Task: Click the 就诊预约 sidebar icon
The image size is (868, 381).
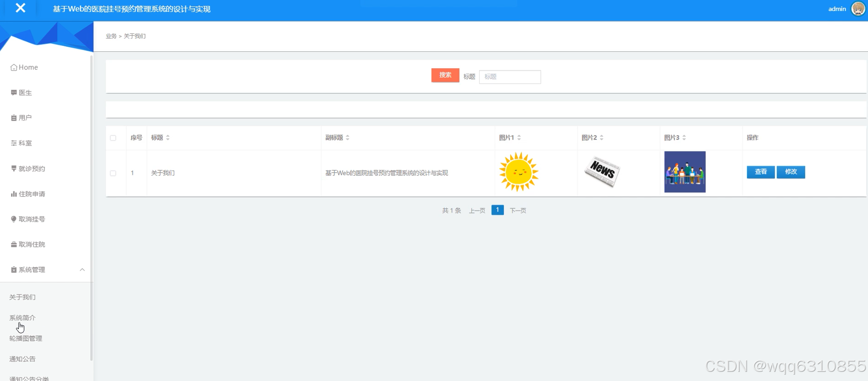Action: 14,169
